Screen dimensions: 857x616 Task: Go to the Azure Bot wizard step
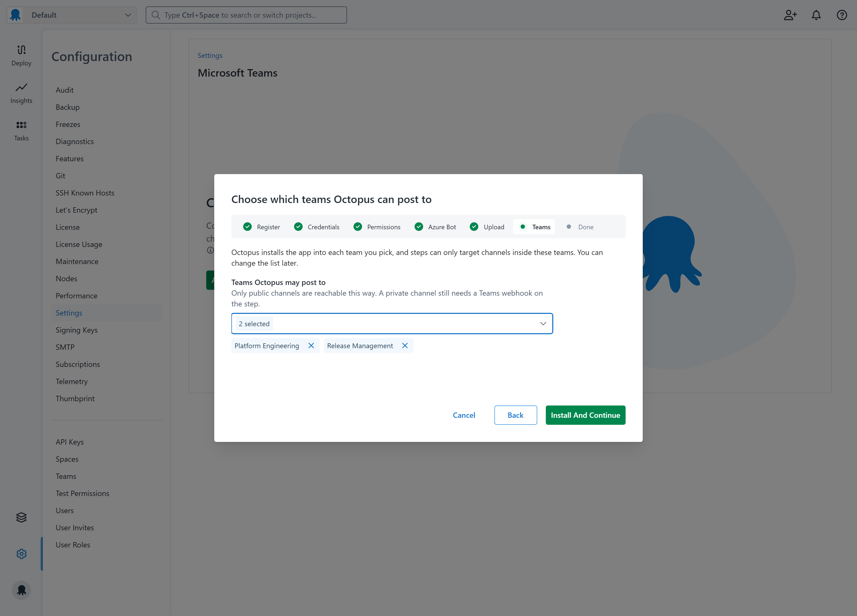click(x=435, y=227)
